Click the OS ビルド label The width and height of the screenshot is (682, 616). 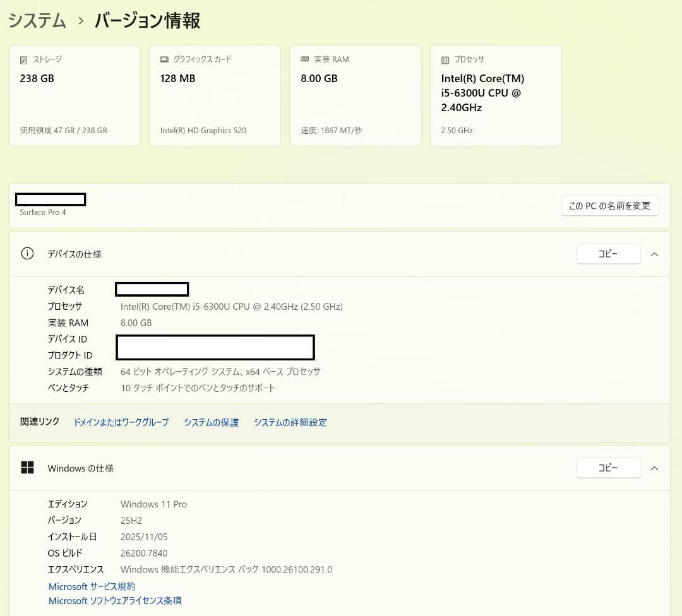pos(65,553)
